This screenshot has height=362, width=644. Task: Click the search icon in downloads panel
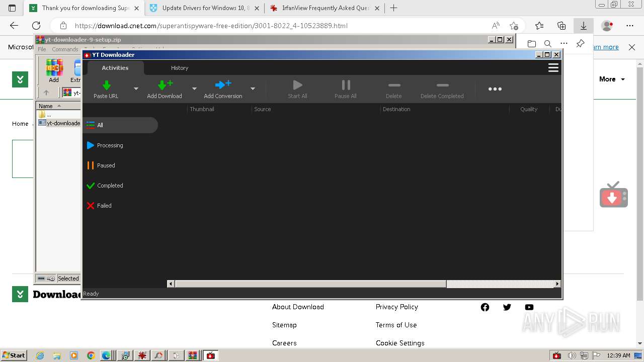tap(548, 44)
